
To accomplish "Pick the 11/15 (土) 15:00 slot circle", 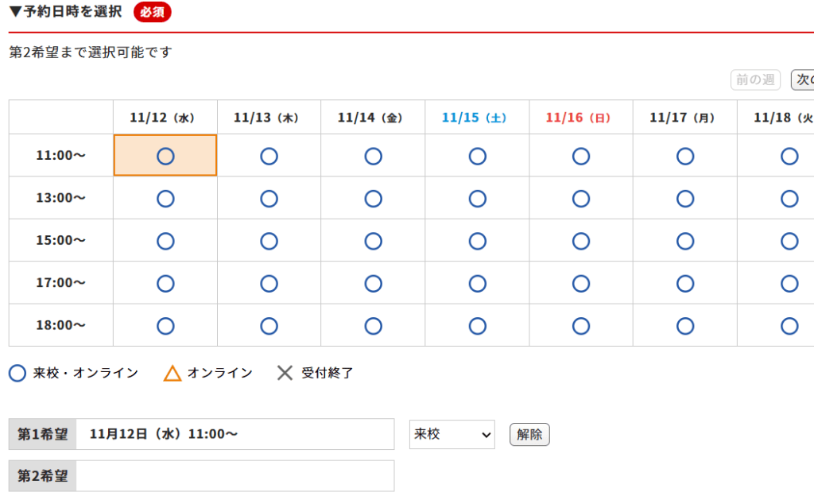I will (477, 241).
